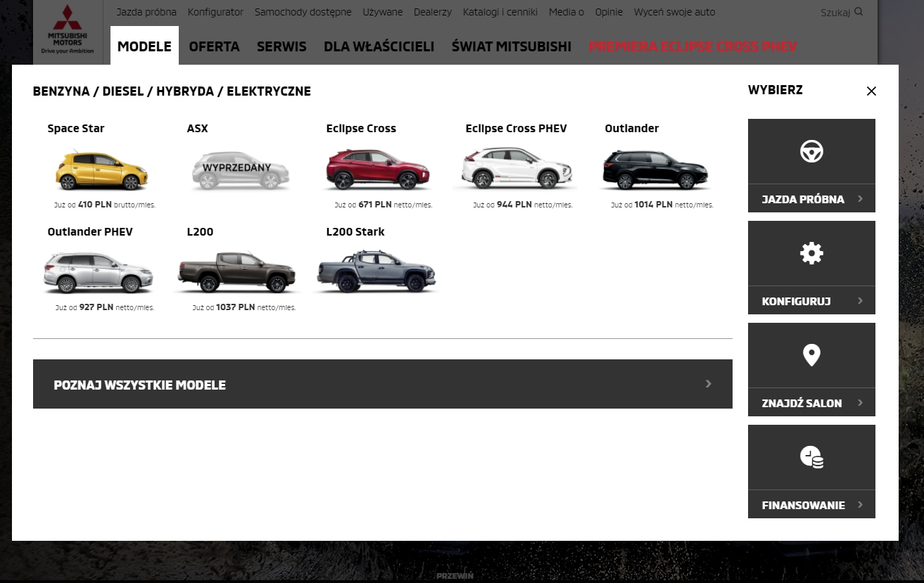Select the brown L200 pickup image
This screenshot has width=924, height=583.
tap(237, 272)
